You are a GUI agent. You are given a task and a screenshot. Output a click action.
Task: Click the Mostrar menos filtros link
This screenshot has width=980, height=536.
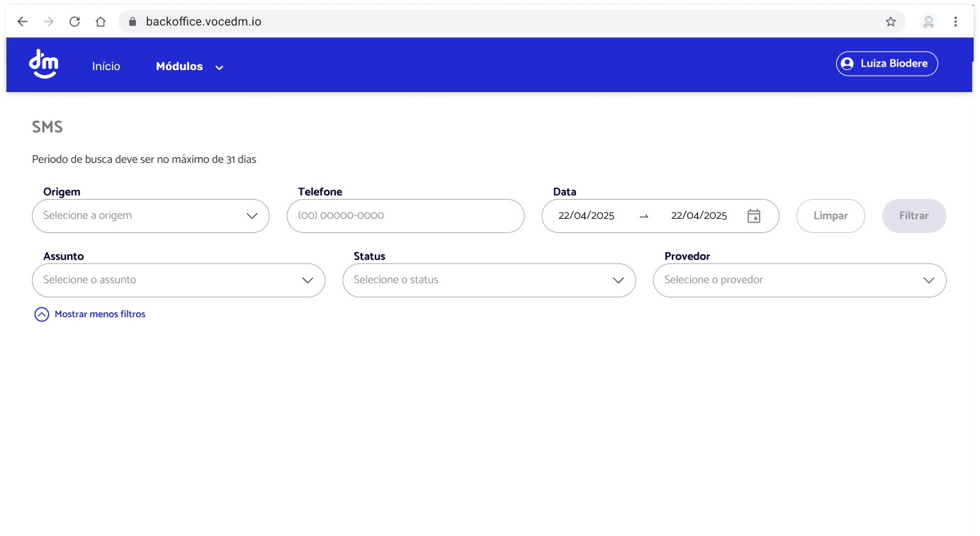[x=100, y=314]
